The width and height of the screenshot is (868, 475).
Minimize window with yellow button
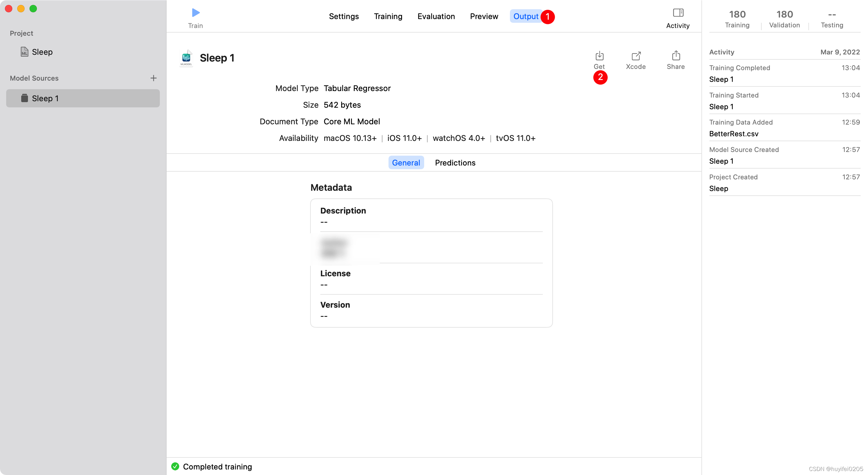21,9
